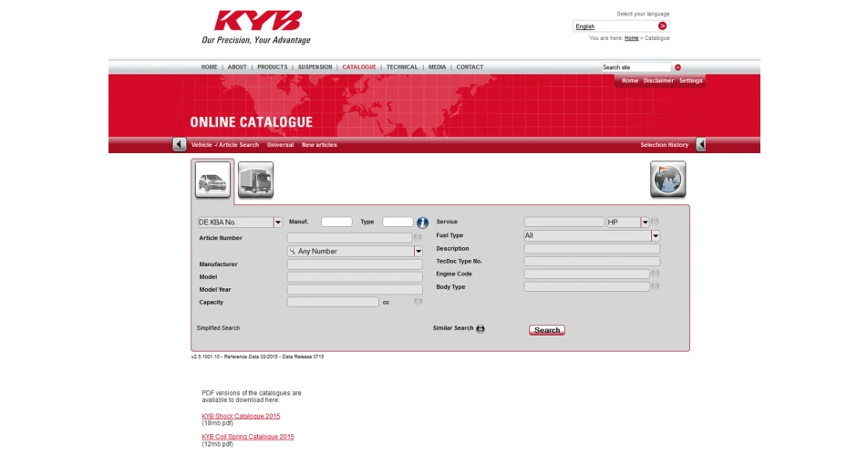Focus the Model input field
This screenshot has height=456, width=868.
355,276
